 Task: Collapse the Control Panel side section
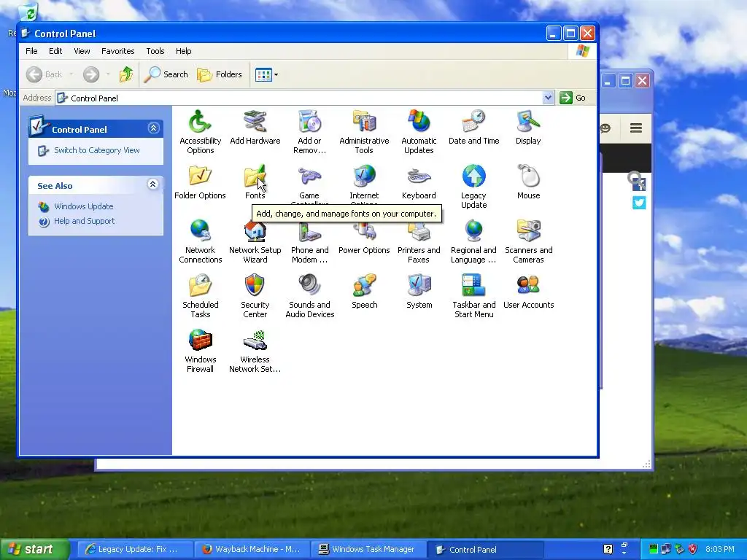(x=153, y=128)
